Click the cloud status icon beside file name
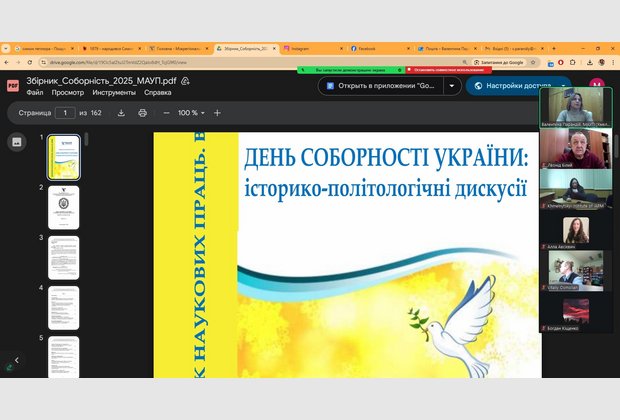 (186, 80)
